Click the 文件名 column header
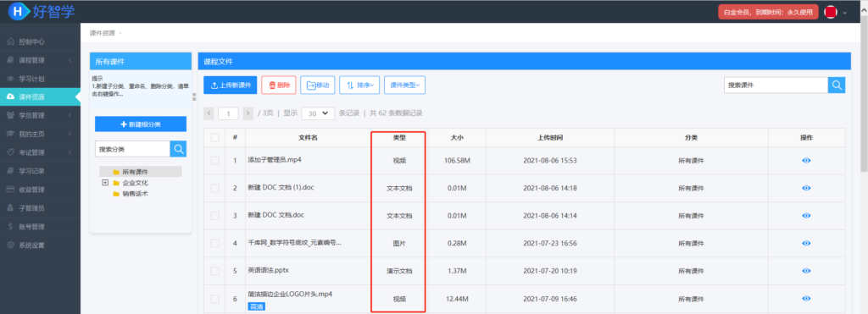This screenshot has width=868, height=314. 308,138
